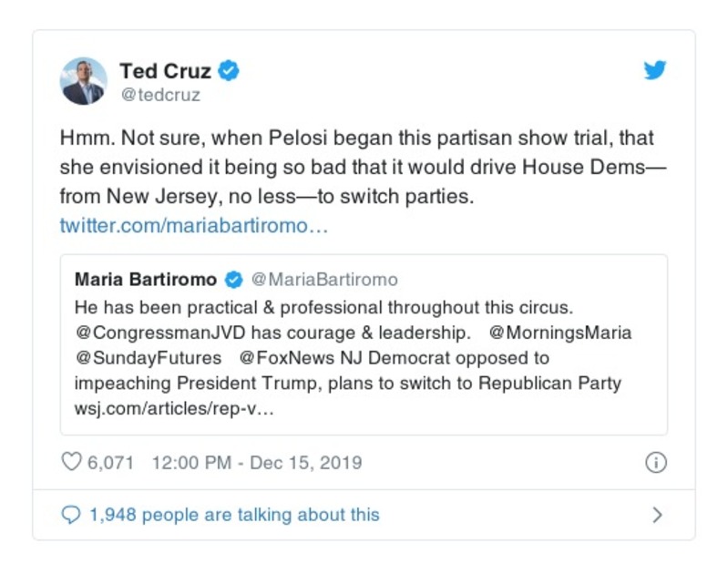Click the 12:00 PM - Dec 15, 2019 timestamp
The width and height of the screenshot is (728, 574).
[x=256, y=462]
